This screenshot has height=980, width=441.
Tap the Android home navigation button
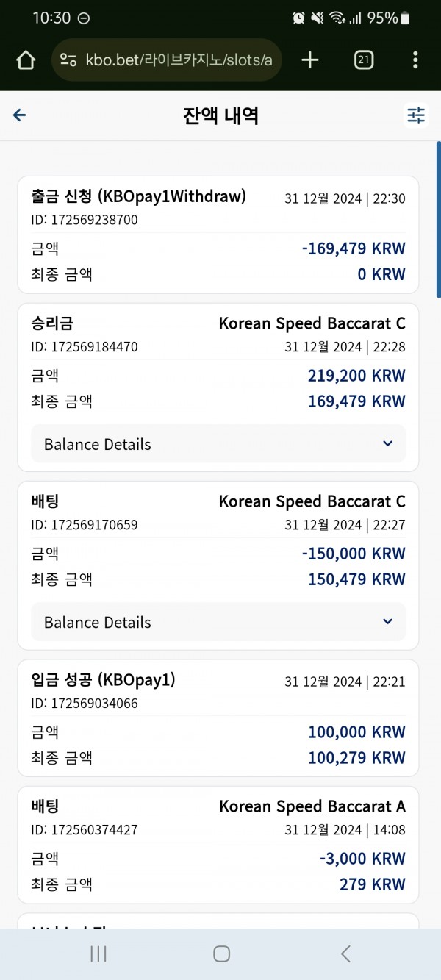(221, 954)
